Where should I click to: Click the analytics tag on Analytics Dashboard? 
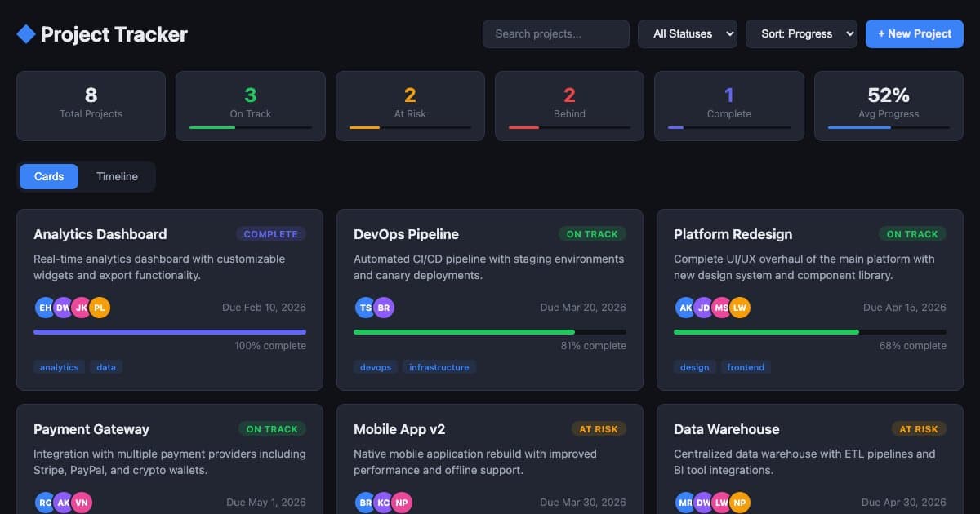pos(60,367)
